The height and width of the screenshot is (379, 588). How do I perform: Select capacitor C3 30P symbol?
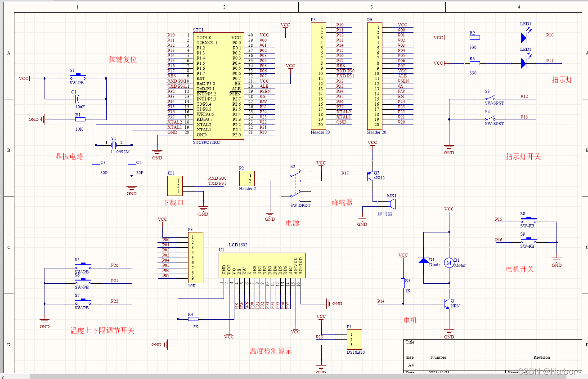coord(96,164)
